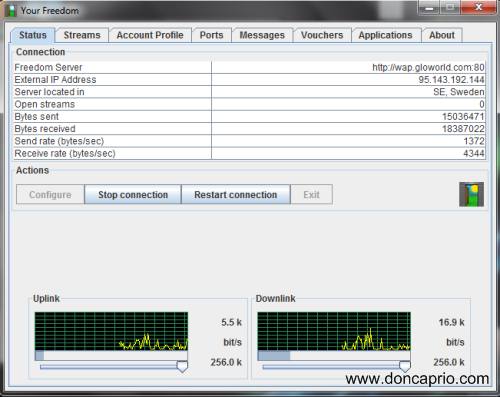The image size is (500, 397).
Task: Open the Messages tab
Action: 262,35
